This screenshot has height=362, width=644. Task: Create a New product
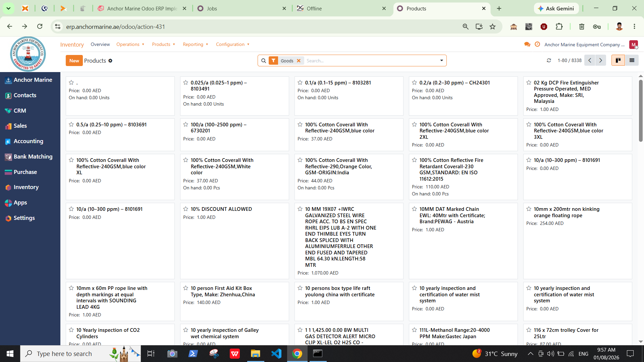pyautogui.click(x=74, y=61)
